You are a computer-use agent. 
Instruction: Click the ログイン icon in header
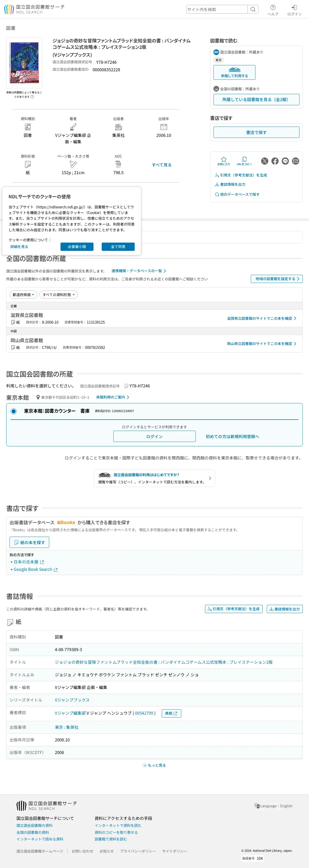point(294,10)
